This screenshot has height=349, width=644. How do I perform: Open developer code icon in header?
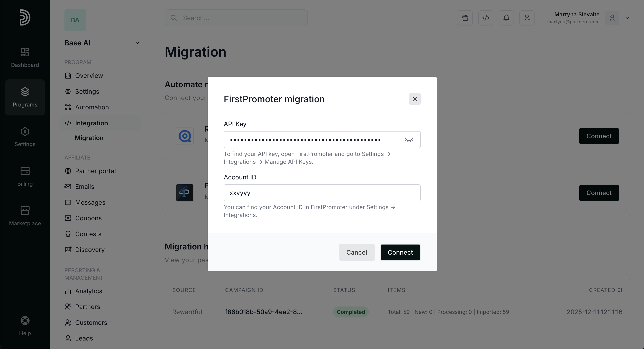tap(486, 18)
